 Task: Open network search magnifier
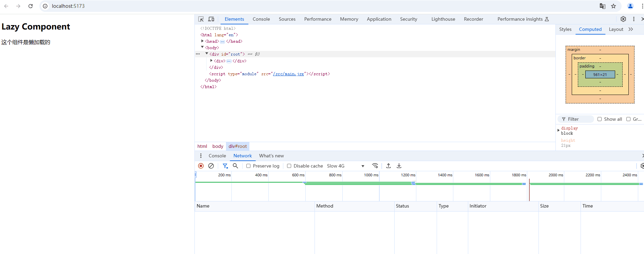click(235, 166)
